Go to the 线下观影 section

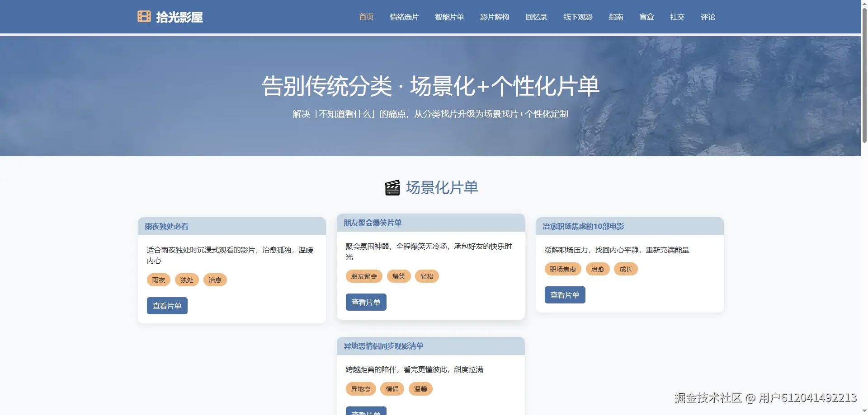[577, 17]
